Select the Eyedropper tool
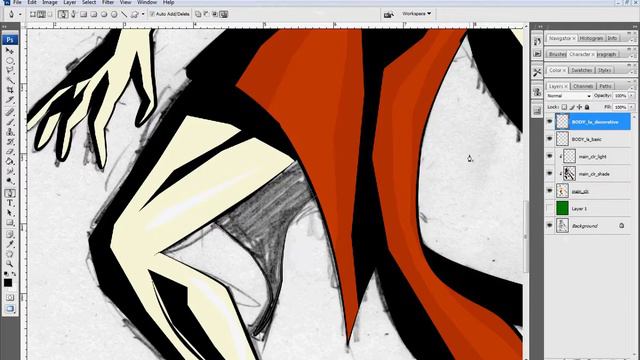The height and width of the screenshot is (360, 640). point(10,244)
